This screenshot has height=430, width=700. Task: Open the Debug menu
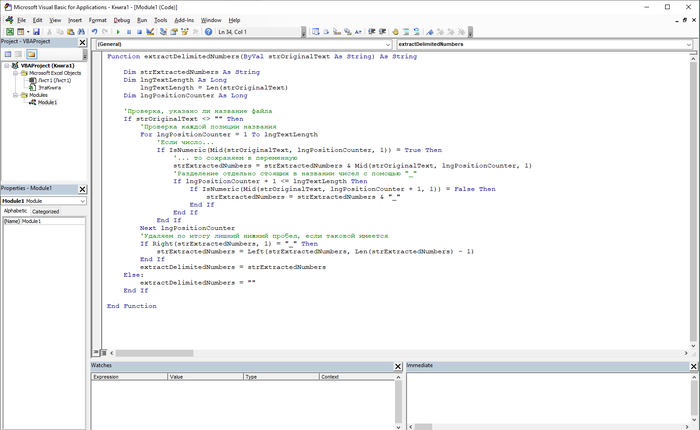(121, 19)
